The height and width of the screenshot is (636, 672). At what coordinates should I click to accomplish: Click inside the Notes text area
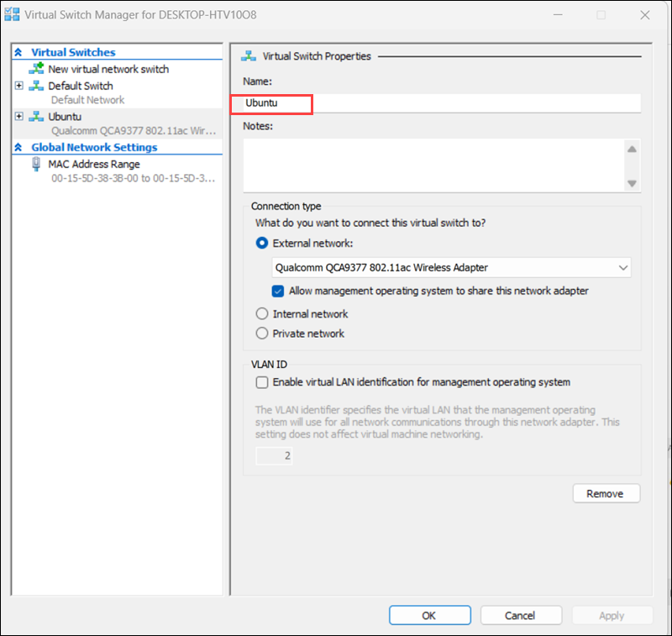pos(433,166)
